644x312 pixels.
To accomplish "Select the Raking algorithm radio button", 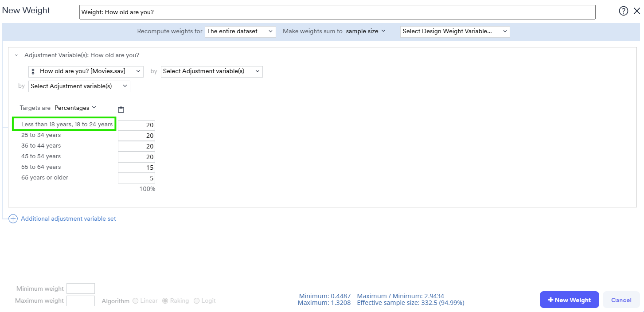I will pos(165,300).
